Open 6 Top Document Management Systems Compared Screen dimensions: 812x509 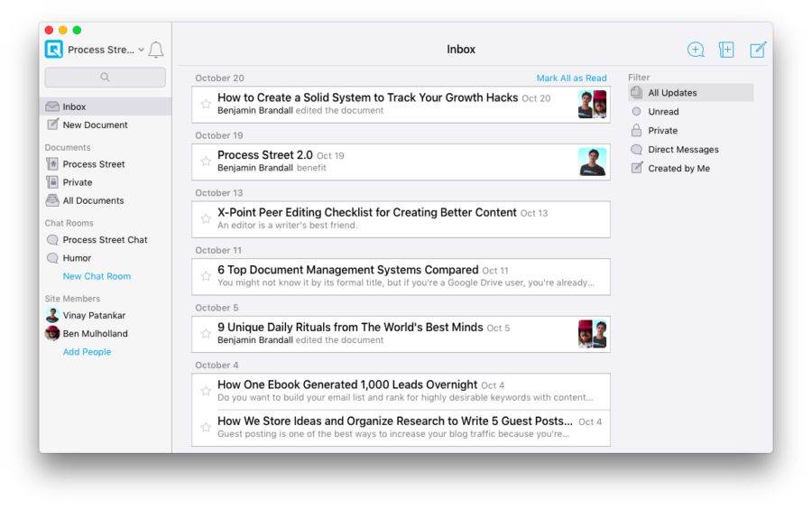[x=401, y=277]
